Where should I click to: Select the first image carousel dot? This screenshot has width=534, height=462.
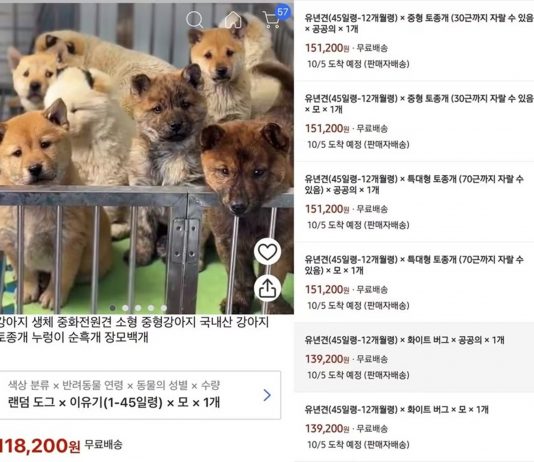[x=112, y=308]
